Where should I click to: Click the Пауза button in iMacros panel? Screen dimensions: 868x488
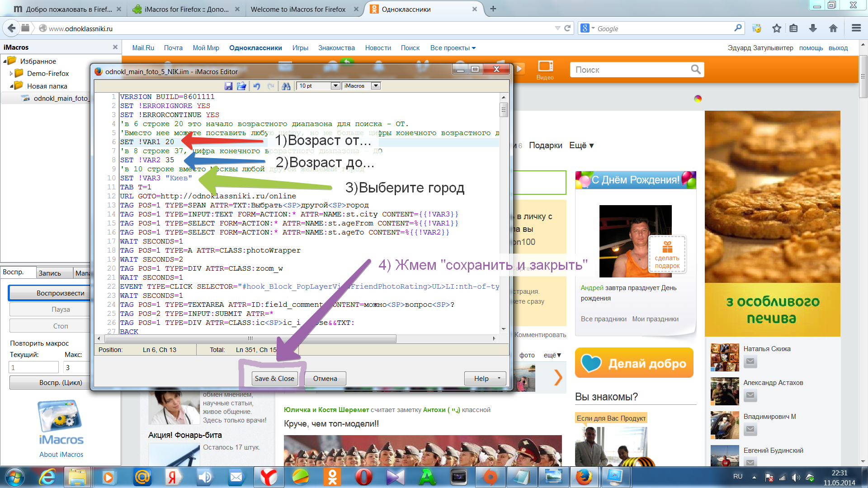tap(61, 310)
